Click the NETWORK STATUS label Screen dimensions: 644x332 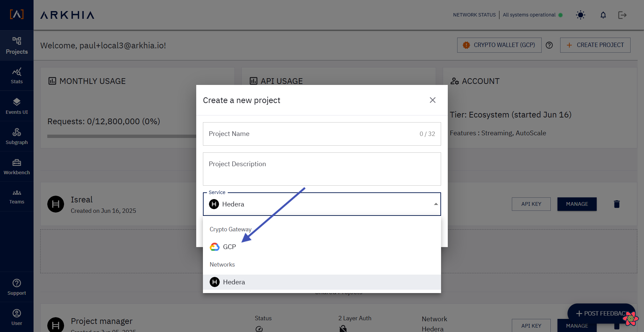tap(474, 15)
